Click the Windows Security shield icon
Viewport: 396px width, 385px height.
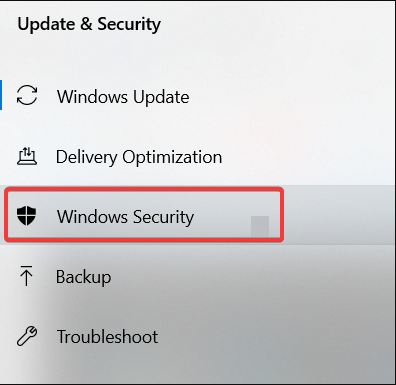(26, 215)
